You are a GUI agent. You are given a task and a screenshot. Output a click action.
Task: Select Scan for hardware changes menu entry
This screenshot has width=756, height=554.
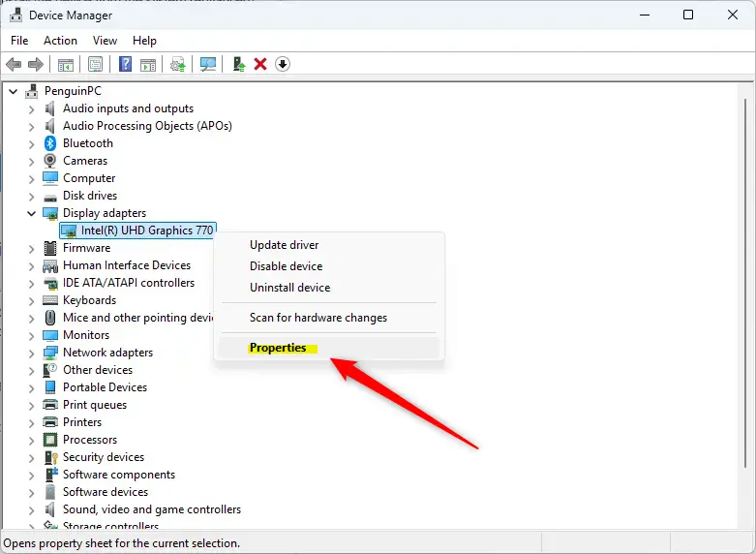click(329, 318)
